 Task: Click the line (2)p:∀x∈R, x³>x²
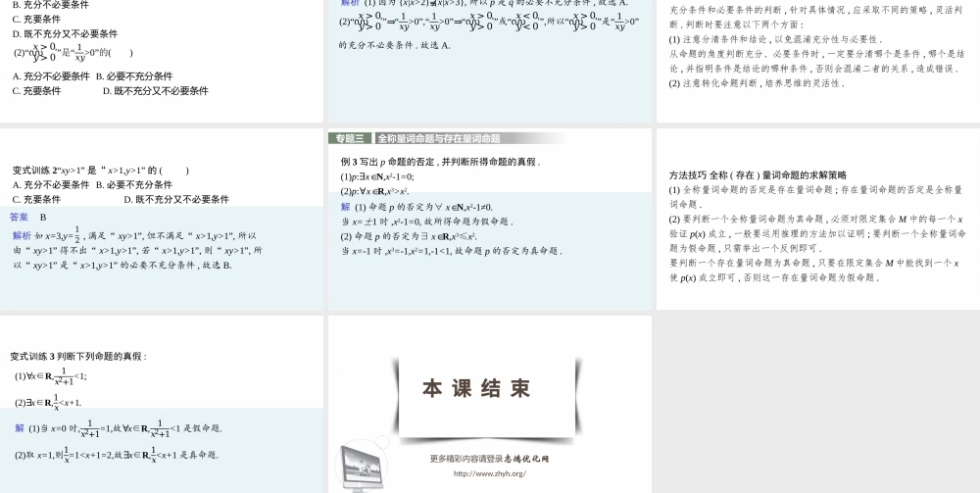375,192
